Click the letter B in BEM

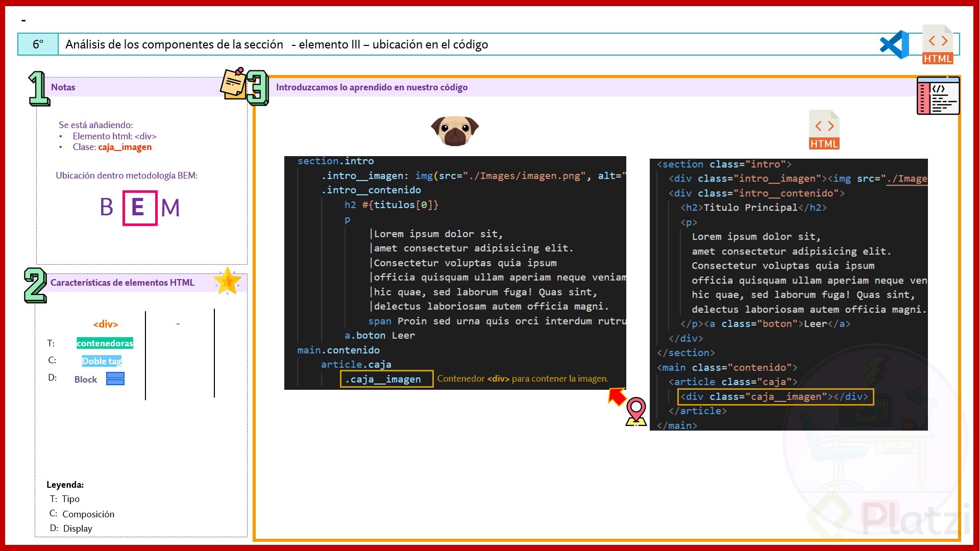pyautogui.click(x=106, y=207)
